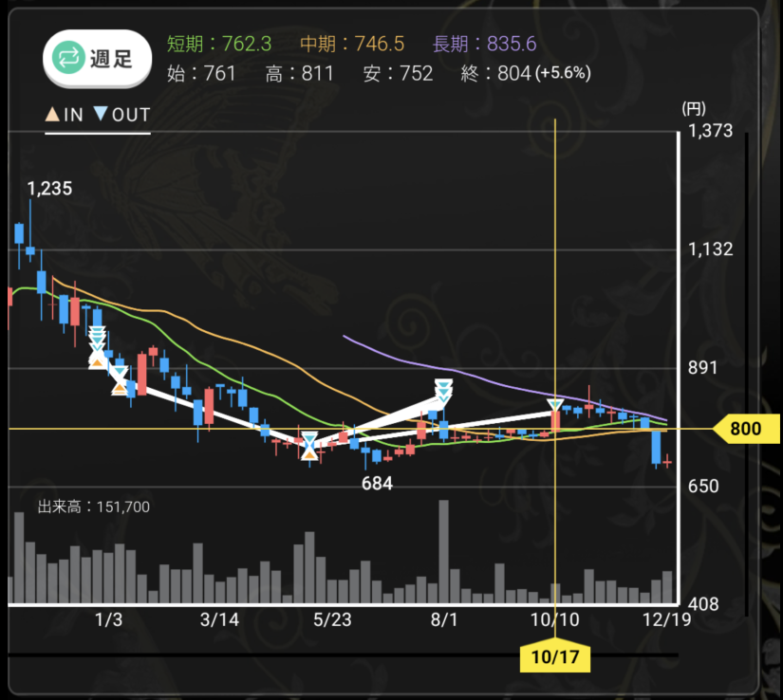The image size is (783, 700).
Task: Click the 高：811 high price value
Action: coord(299,74)
